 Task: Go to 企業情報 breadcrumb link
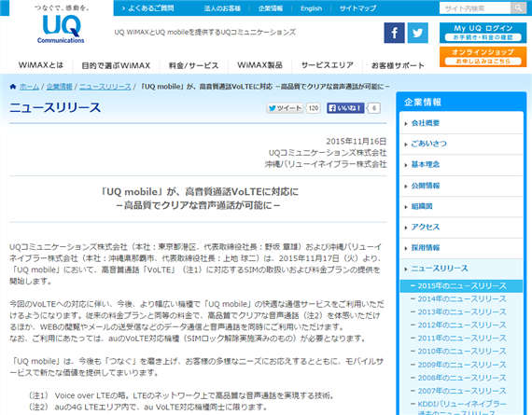click(60, 87)
